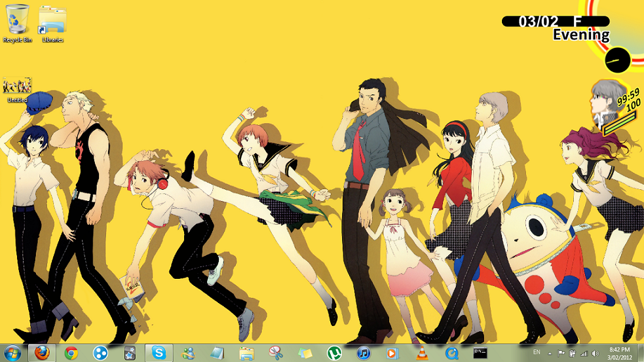Open Command Prompt from the taskbar

[480, 353]
